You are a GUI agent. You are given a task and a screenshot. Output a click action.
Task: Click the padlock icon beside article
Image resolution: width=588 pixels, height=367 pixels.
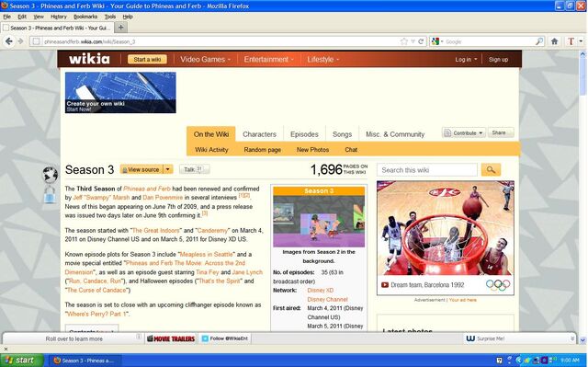pos(50,195)
